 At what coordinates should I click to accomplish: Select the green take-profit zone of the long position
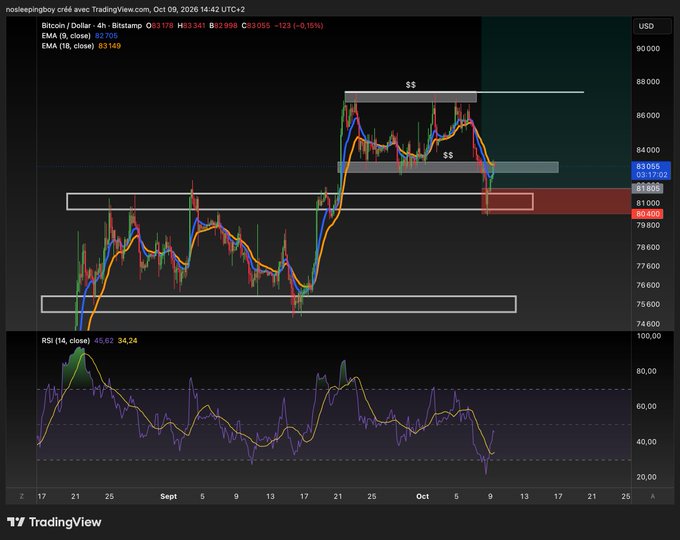click(556, 102)
